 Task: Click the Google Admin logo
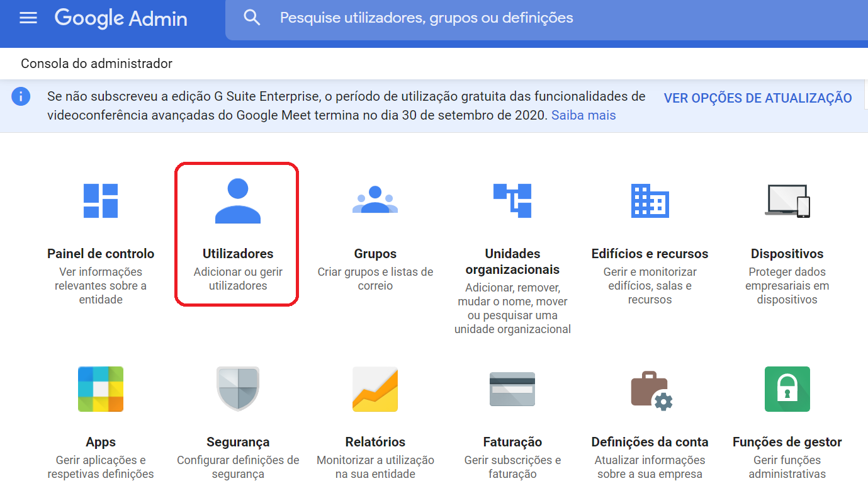121,18
